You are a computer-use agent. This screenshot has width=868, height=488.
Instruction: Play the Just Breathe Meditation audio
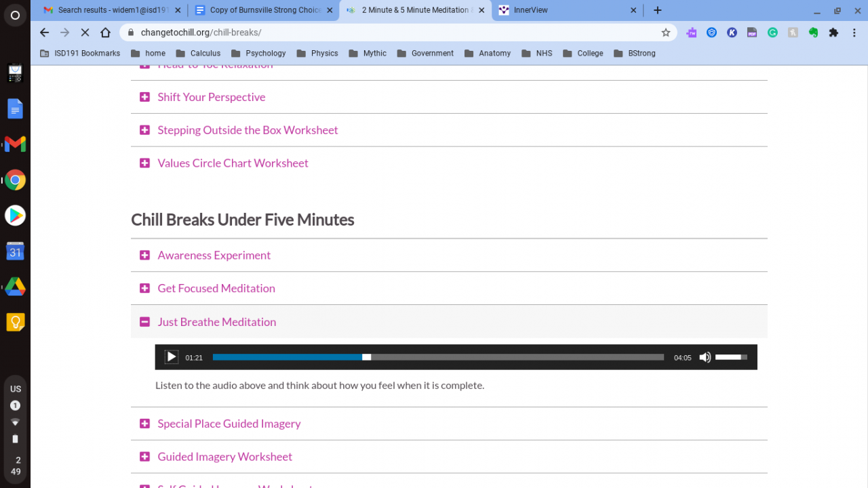tap(172, 357)
